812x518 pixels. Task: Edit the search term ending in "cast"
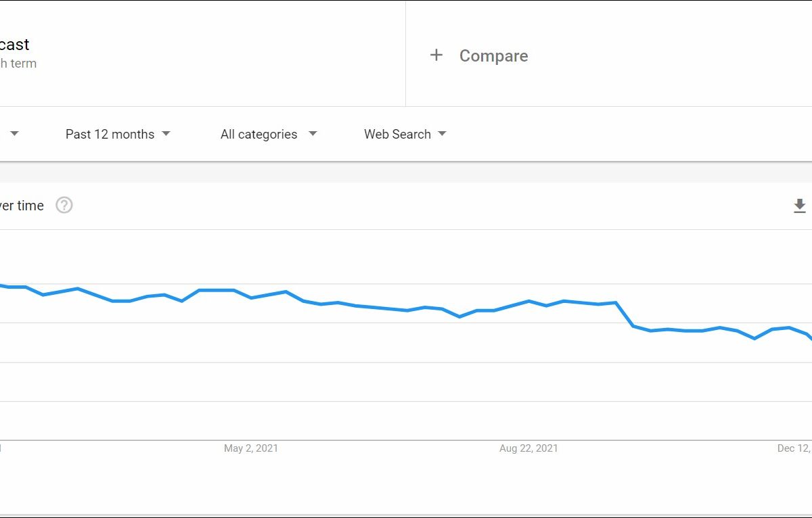click(x=14, y=45)
